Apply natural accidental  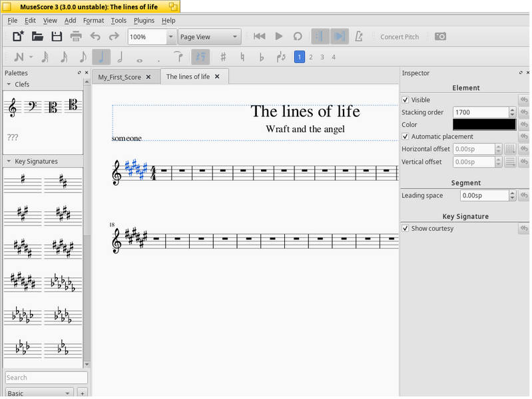tap(242, 57)
